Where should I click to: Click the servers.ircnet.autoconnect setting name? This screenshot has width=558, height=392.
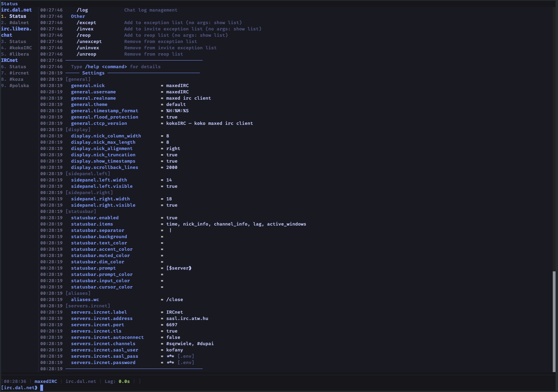coord(107,337)
